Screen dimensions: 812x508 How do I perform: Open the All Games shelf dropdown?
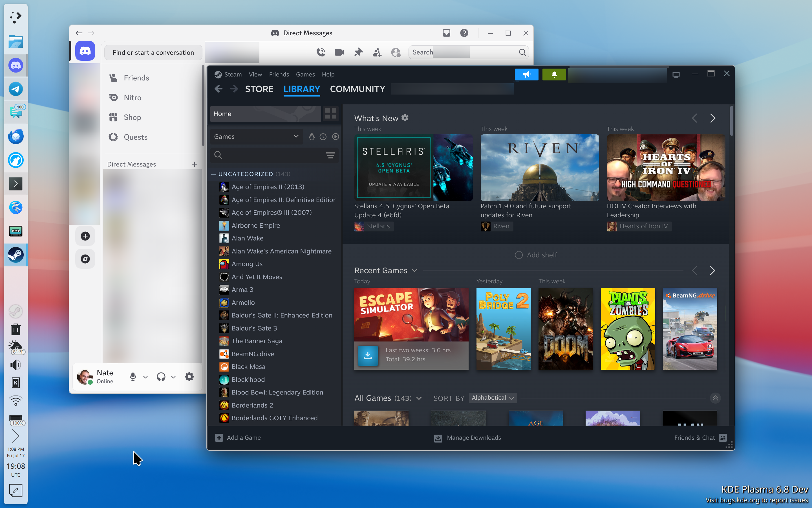click(419, 398)
